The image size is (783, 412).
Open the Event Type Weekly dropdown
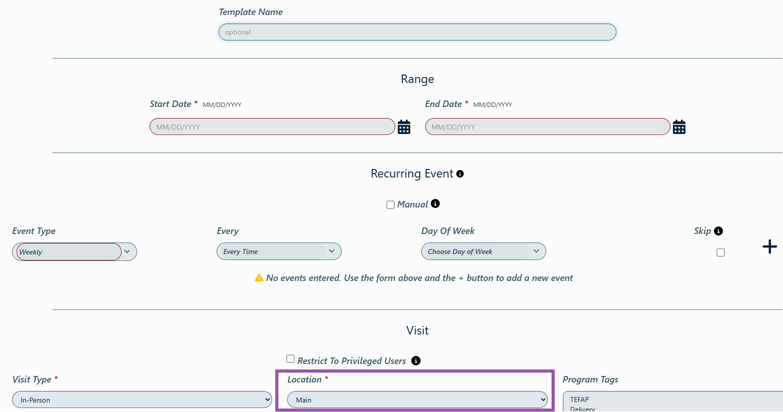click(74, 252)
